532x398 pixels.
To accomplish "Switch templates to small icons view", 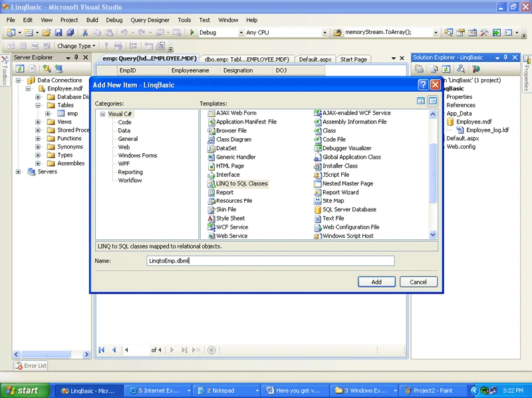I will coord(433,101).
